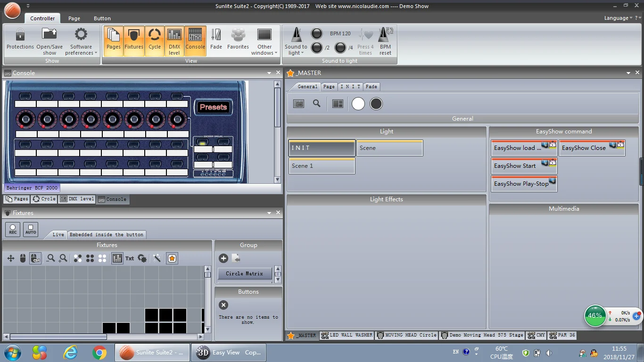Click the magnifier search icon in _MASTER
The image size is (644, 362).
tap(317, 104)
